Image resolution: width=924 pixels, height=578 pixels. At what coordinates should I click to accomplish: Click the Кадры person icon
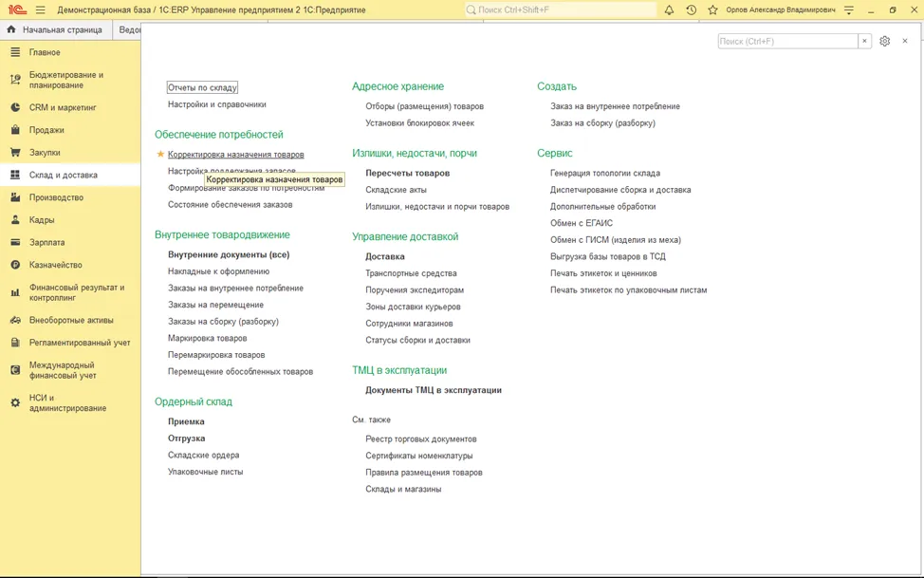coord(15,220)
